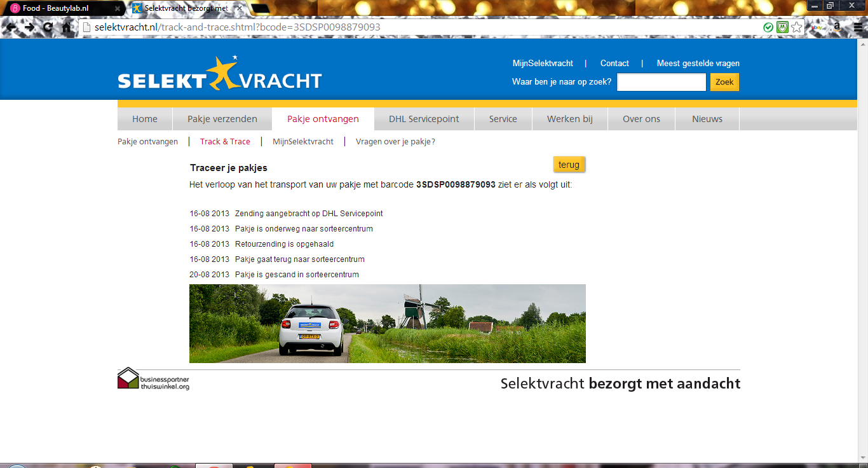Open the Vragen over je pakje? link
This screenshot has height=468, width=868.
point(395,142)
